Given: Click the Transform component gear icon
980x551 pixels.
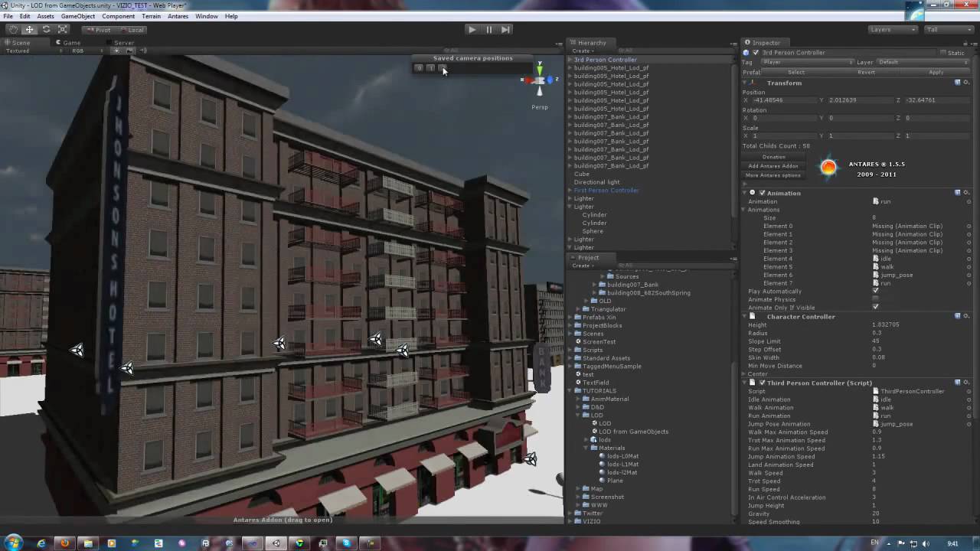Looking at the screenshot, I should pyautogui.click(x=966, y=83).
